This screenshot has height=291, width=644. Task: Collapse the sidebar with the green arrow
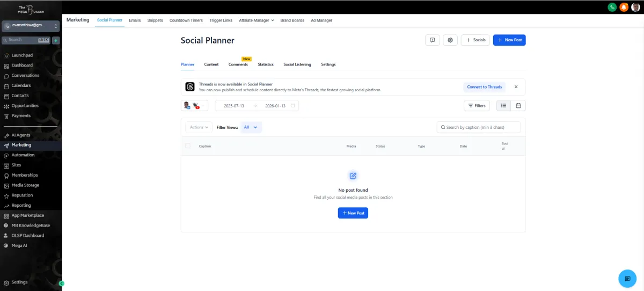[x=62, y=283]
